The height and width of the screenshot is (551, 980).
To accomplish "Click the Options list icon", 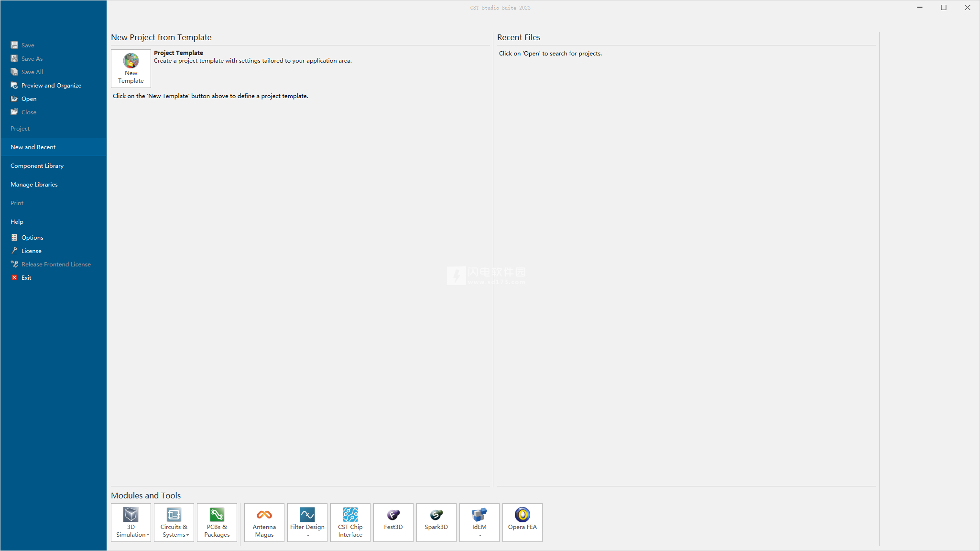I will tap(14, 237).
